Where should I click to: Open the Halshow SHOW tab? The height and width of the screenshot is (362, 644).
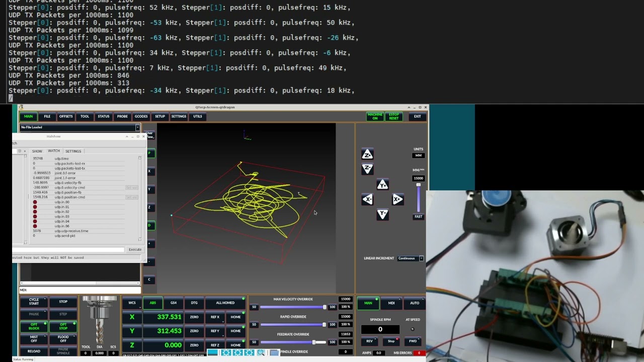click(37, 151)
